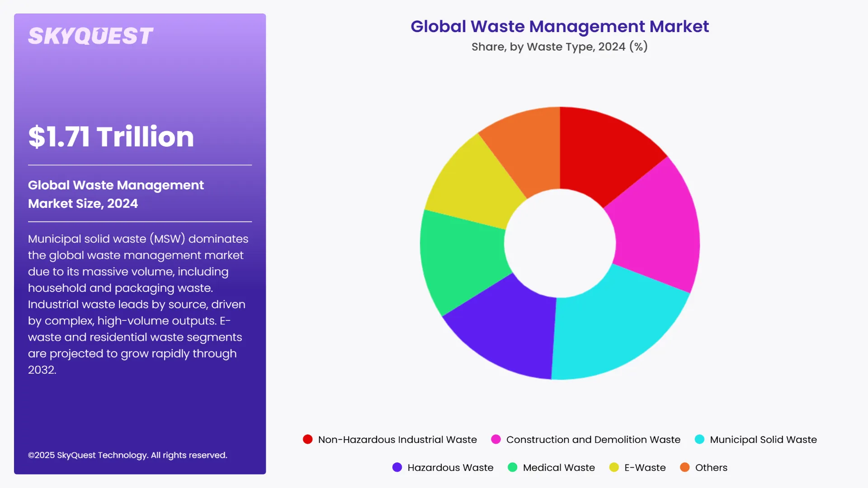Select the SkyQuest logo
868x488 pixels.
click(90, 35)
